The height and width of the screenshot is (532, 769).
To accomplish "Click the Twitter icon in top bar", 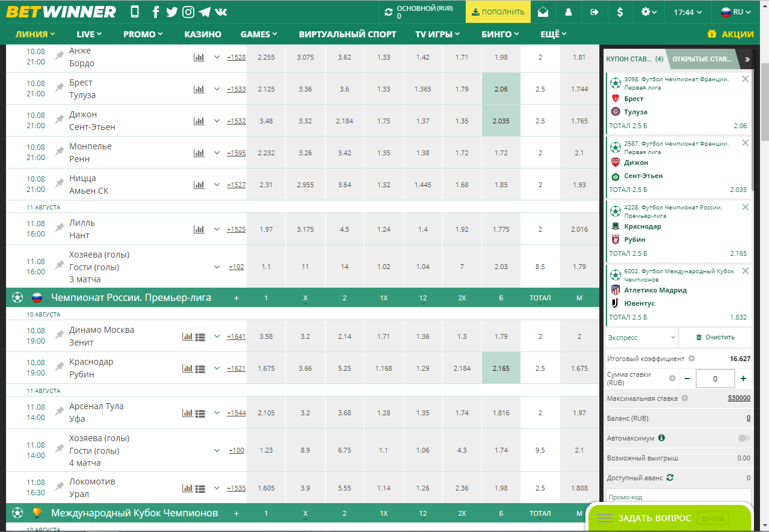I will pos(172,12).
